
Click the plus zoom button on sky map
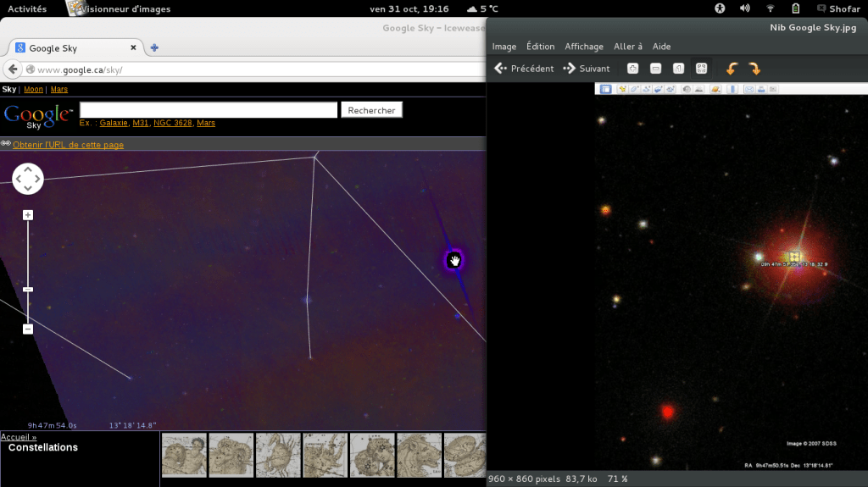click(28, 215)
